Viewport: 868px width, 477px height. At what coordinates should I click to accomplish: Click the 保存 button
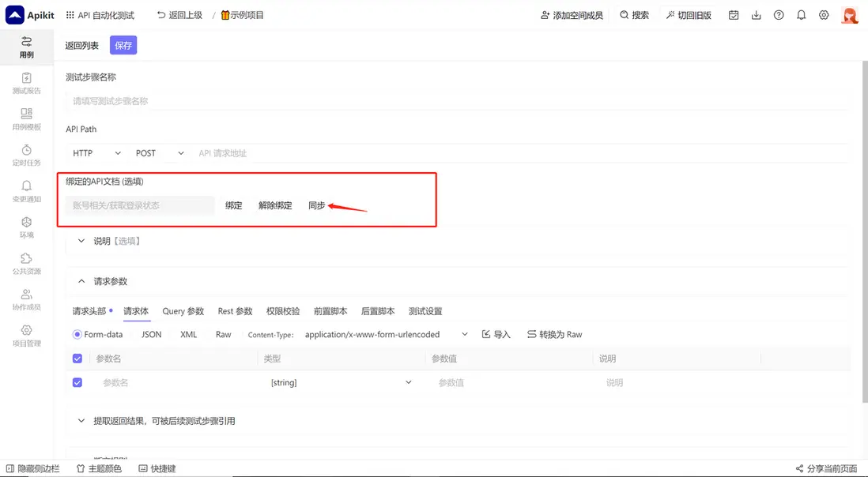[x=123, y=45]
